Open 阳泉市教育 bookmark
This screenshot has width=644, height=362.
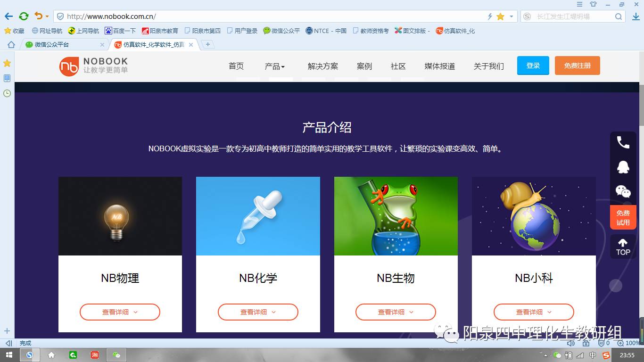160,31
